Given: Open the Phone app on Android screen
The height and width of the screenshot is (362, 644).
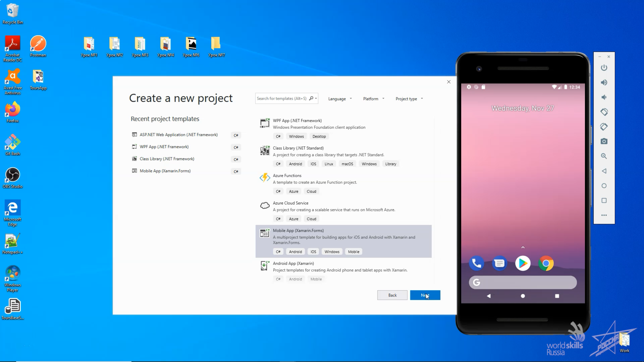Looking at the screenshot, I should pos(476,263).
